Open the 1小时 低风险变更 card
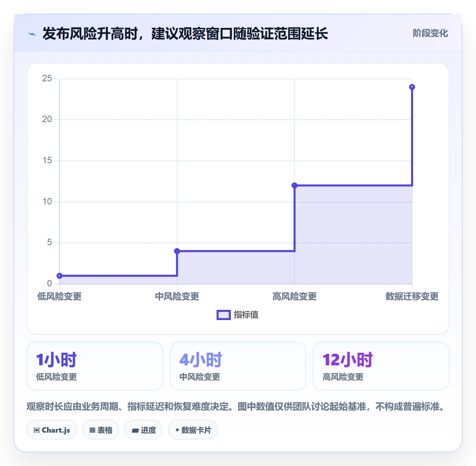476x466 pixels. point(95,366)
